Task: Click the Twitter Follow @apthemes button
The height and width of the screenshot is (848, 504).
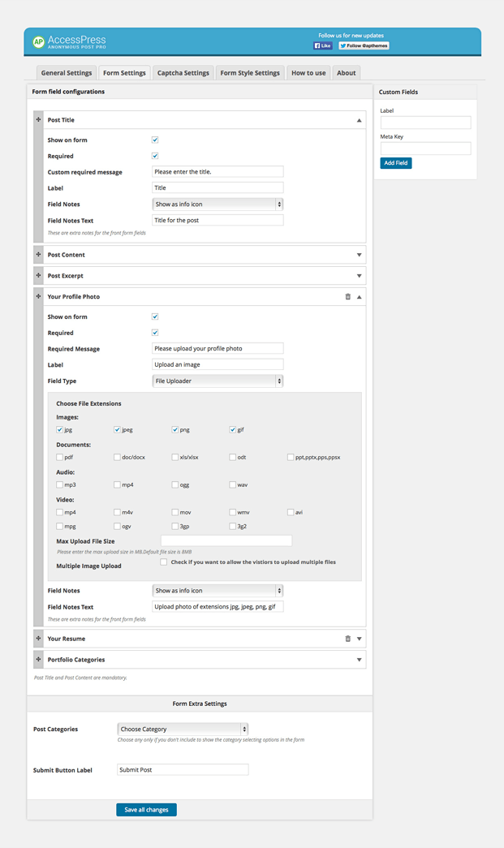Action: coord(363,45)
